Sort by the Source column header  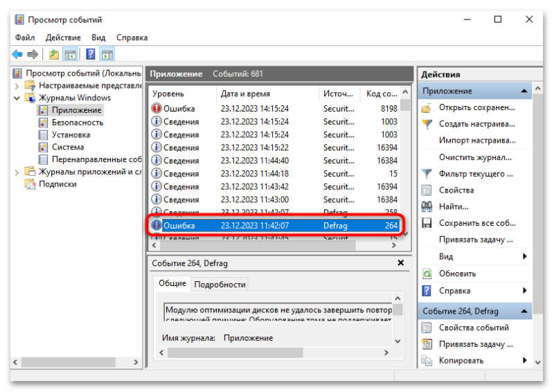coord(339,93)
